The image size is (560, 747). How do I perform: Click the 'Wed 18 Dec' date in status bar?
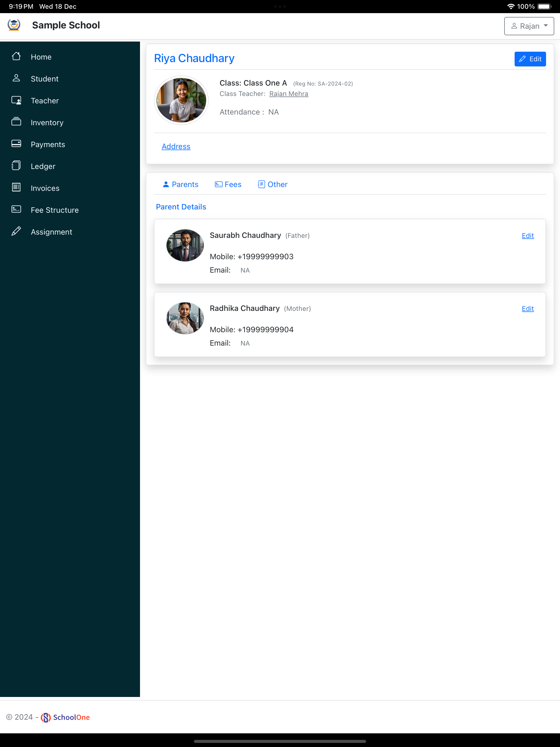[58, 6]
